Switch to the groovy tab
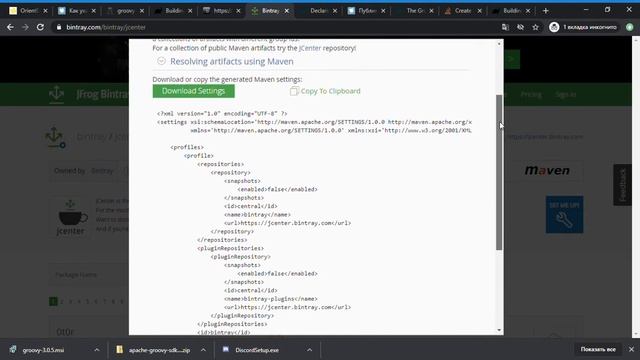Viewport: 640px width, 360px height. click(x=126, y=11)
